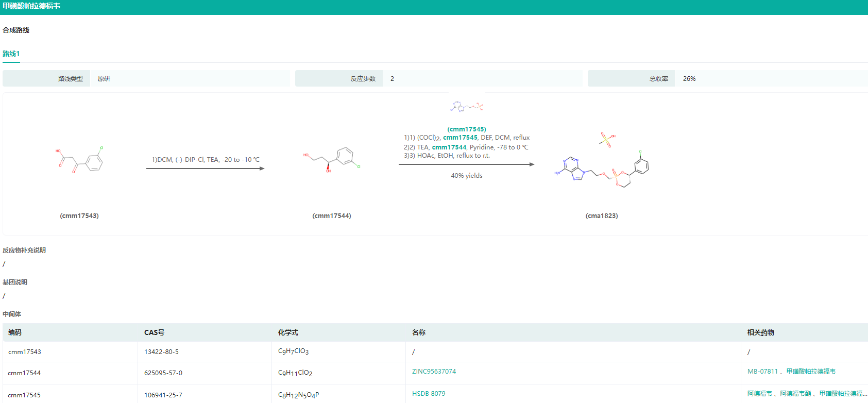Click the 编码 column header
868x403 pixels.
pyautogui.click(x=15, y=332)
